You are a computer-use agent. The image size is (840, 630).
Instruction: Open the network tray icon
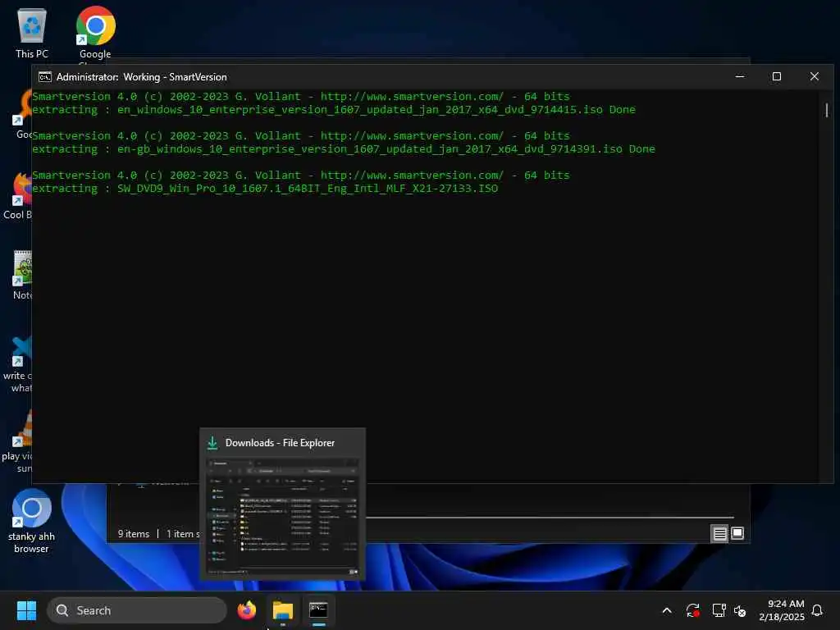pos(719,610)
